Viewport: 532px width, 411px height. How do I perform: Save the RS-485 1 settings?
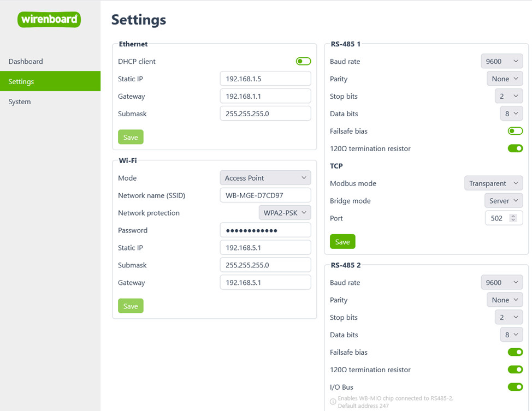point(342,242)
